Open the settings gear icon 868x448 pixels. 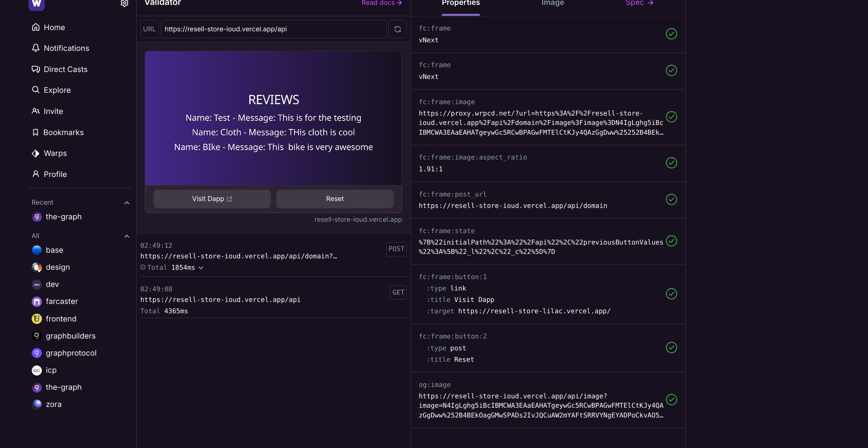(x=124, y=3)
